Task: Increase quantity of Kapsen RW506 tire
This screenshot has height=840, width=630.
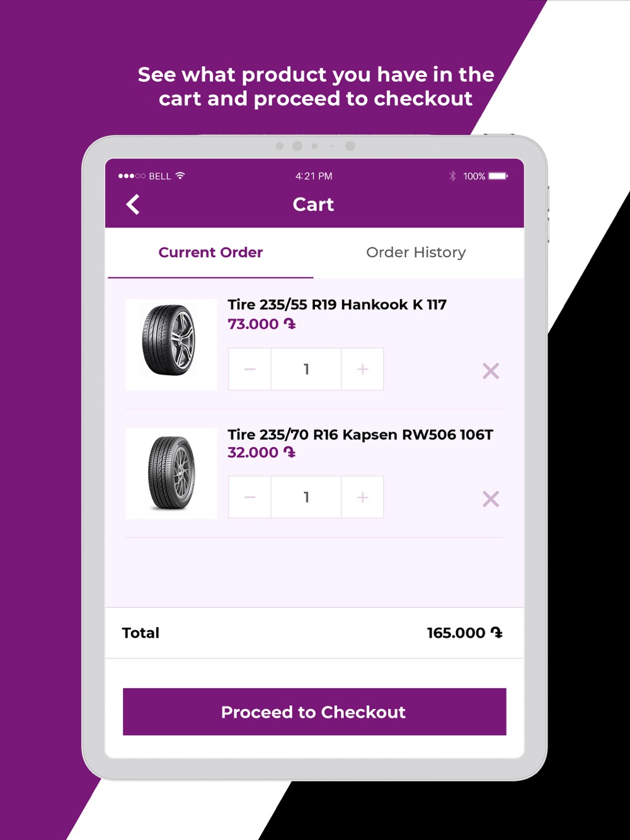Action: [362, 497]
